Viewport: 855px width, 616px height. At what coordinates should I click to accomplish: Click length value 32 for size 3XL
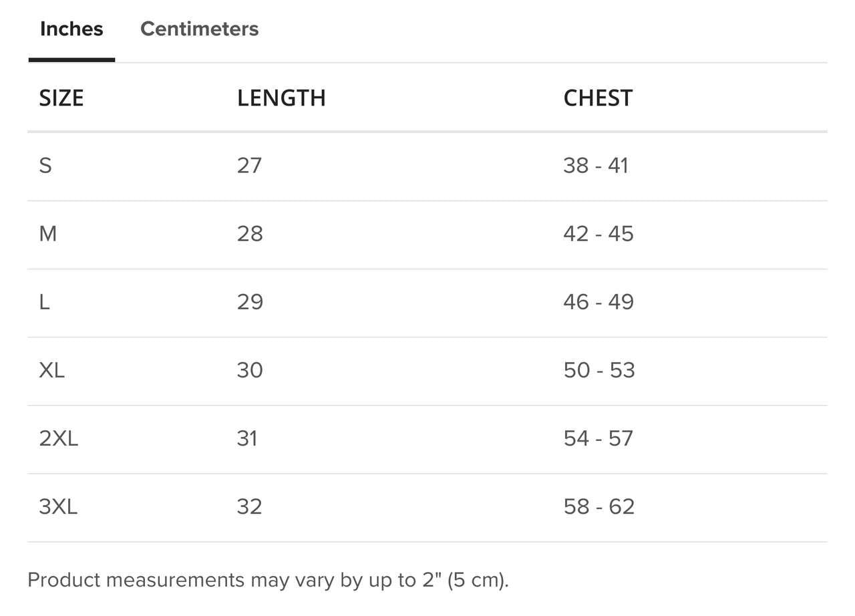[250, 506]
